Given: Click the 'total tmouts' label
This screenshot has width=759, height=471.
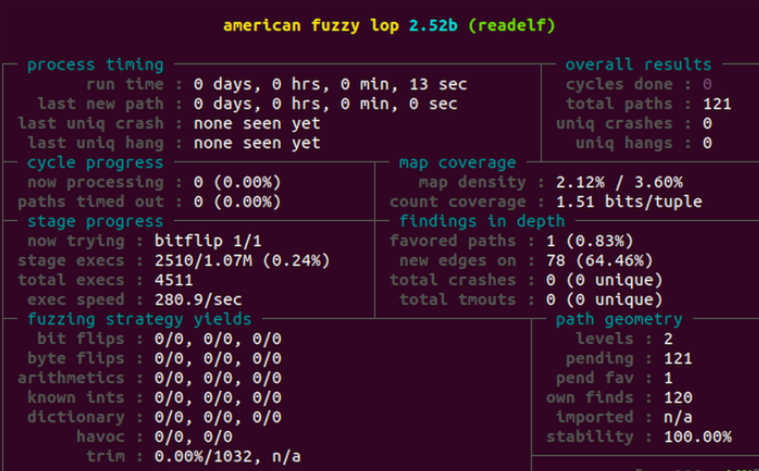Looking at the screenshot, I should click(x=457, y=300).
